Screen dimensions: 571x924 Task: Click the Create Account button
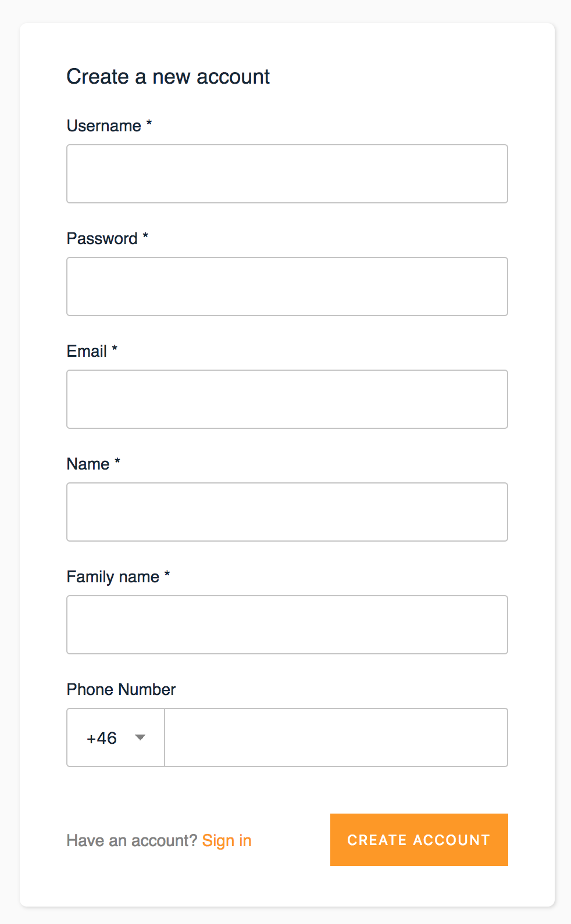pos(418,840)
